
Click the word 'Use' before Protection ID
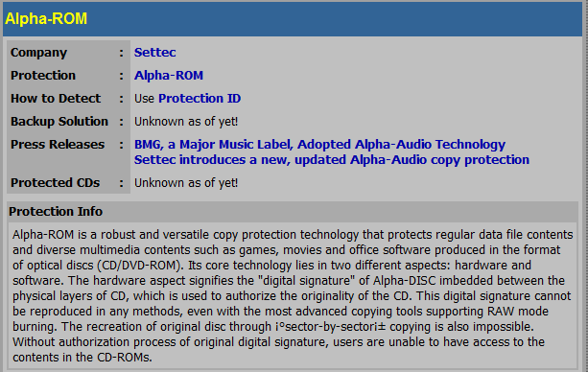pos(145,98)
